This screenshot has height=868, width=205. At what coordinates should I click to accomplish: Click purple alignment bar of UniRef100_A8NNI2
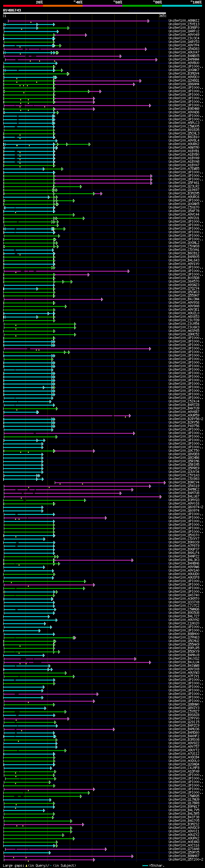coord(78,21)
